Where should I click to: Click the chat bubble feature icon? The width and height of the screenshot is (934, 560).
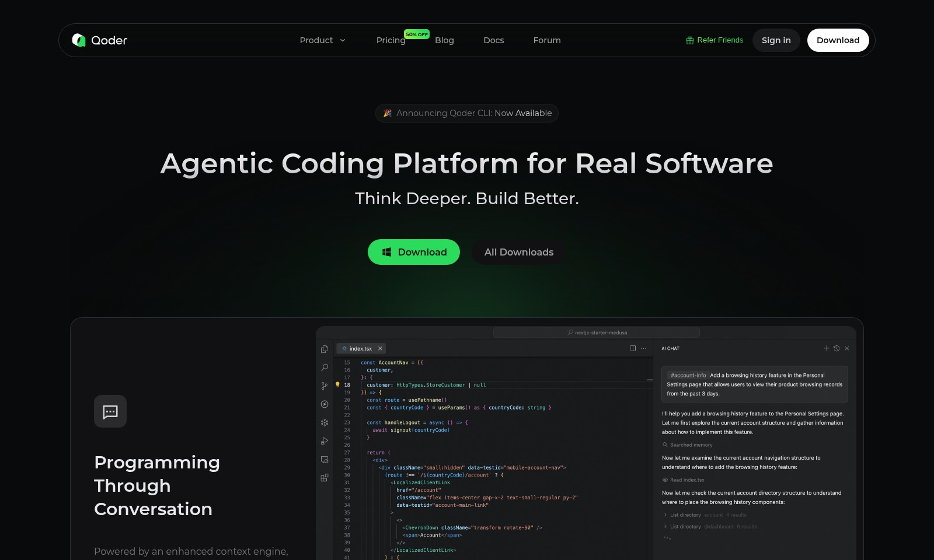point(110,412)
